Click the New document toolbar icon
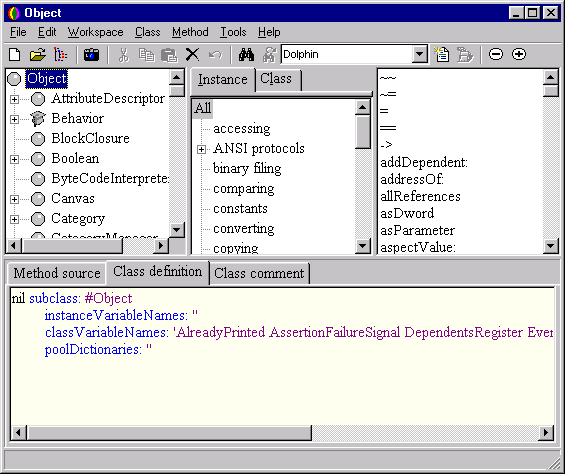The height and width of the screenshot is (474, 565). point(14,55)
